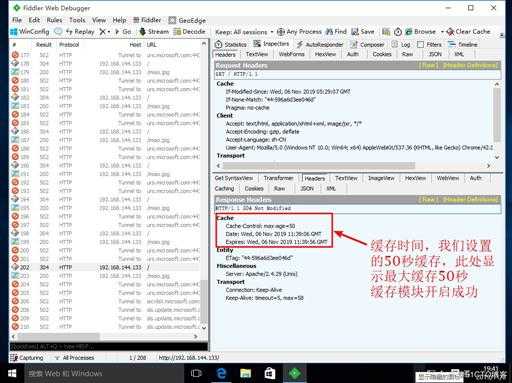512x383 pixels.
Task: Open the Remove sessions X dropdown
Action: click(x=105, y=32)
